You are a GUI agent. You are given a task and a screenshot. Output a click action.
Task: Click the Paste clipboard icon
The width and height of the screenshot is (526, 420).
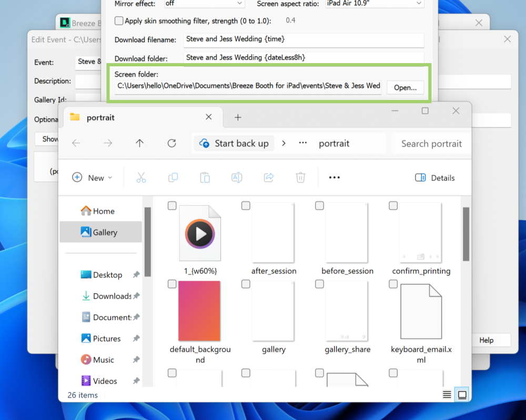(x=205, y=177)
